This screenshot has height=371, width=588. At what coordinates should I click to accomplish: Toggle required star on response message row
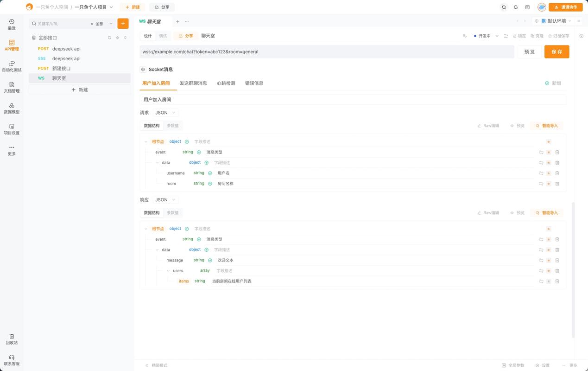(x=549, y=260)
